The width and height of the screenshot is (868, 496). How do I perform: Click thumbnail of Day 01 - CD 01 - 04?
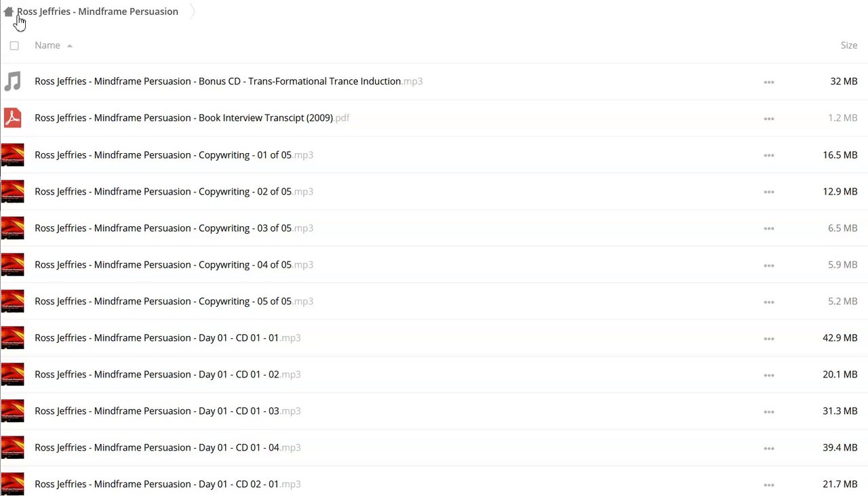click(13, 447)
